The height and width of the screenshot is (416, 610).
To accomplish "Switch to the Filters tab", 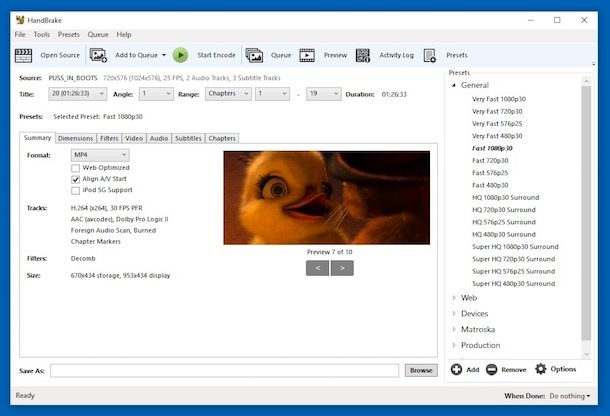I will point(109,139).
